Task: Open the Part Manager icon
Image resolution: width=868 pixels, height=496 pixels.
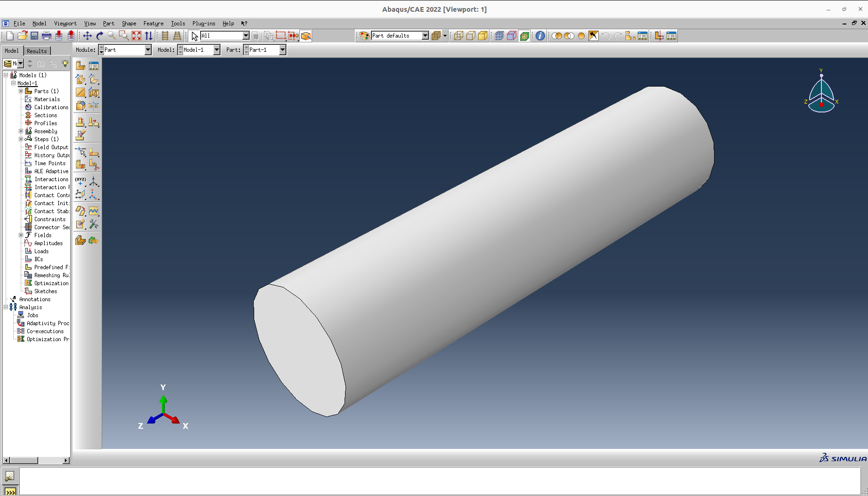Action: point(94,65)
